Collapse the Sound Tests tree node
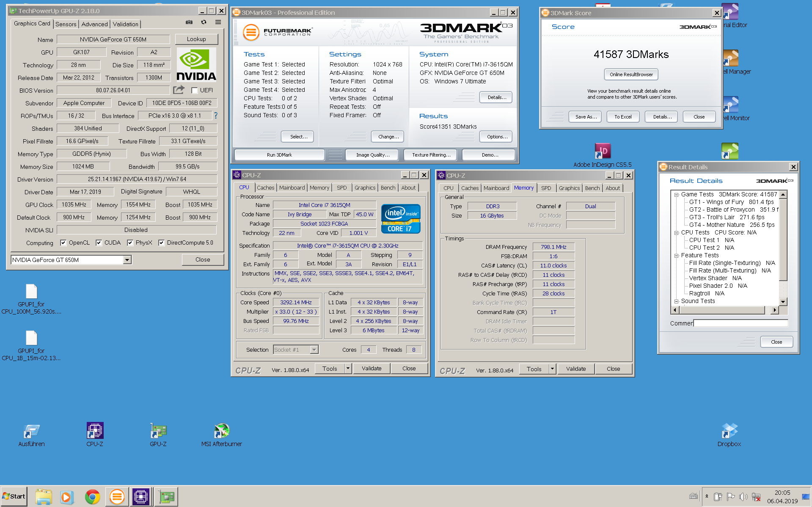Screen dimensions: 812x507 click(677, 301)
